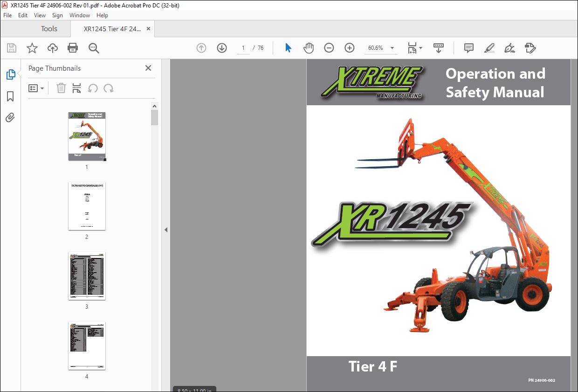Bookmark this file with the star icon

tap(32, 48)
